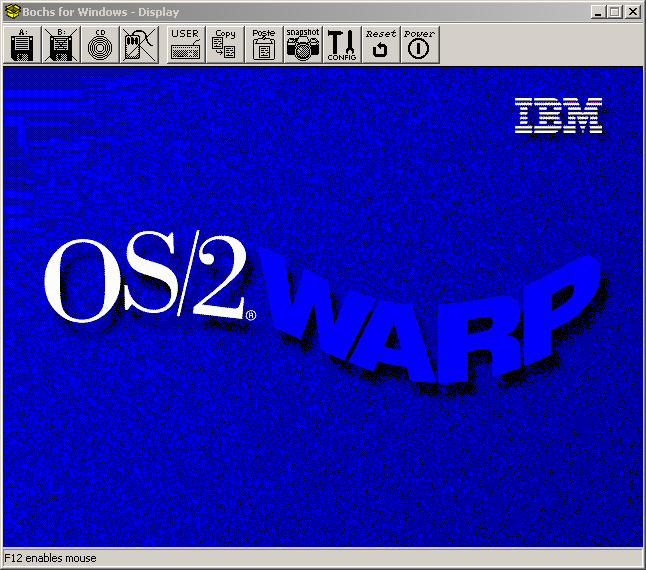Click the Reset button
646x570 pixels.
click(381, 45)
